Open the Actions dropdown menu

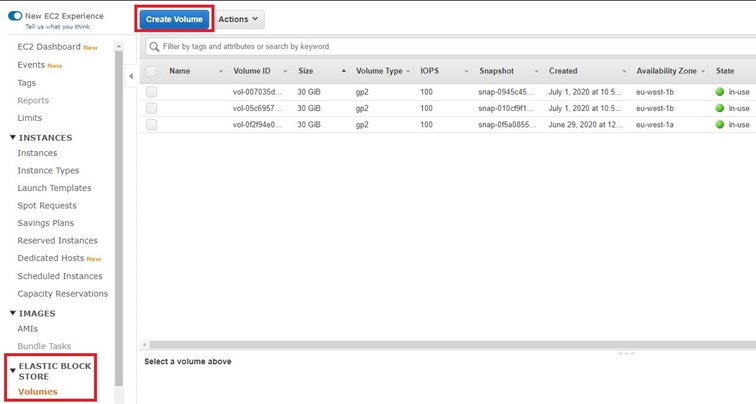238,19
